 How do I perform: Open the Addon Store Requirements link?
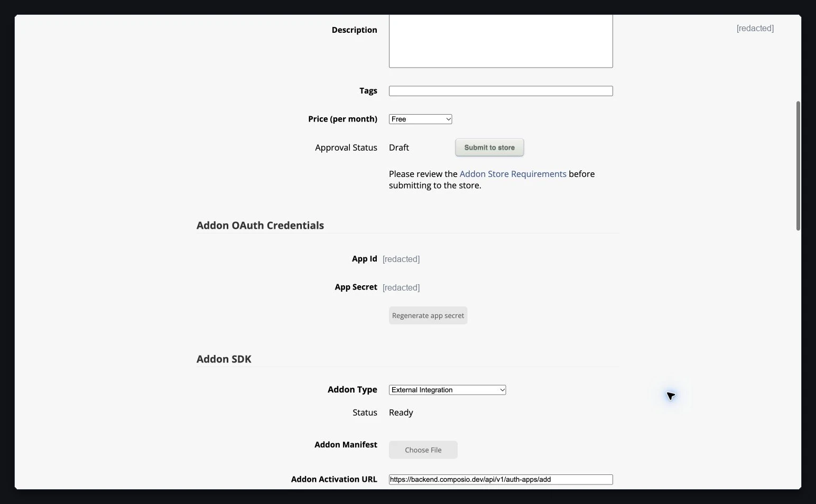(x=513, y=174)
